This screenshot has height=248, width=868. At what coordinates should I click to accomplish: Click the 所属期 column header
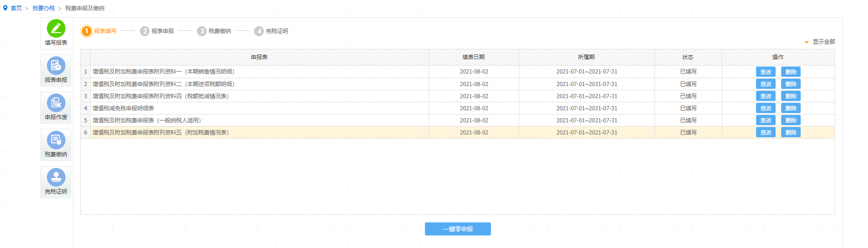(586, 57)
